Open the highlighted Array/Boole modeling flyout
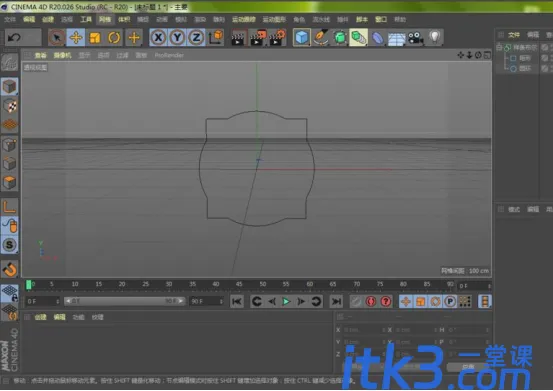This screenshot has width=553, height=391. pos(358,37)
